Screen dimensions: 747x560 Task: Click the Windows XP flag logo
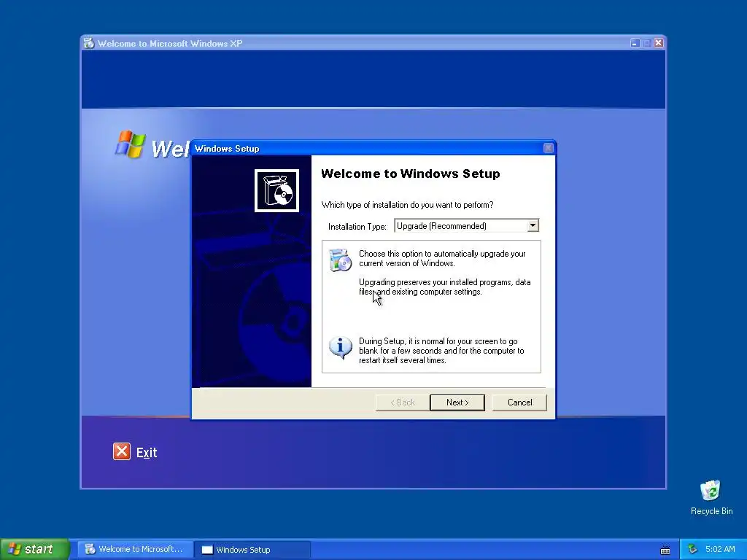click(131, 144)
